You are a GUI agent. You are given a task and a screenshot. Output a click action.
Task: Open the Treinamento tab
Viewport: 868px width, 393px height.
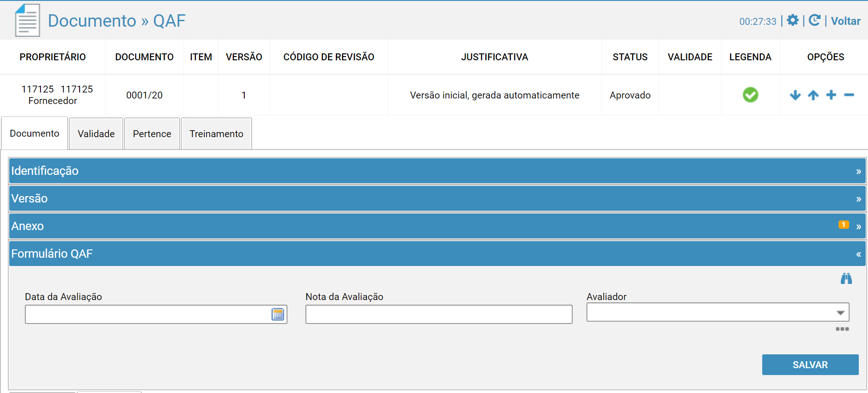(216, 134)
